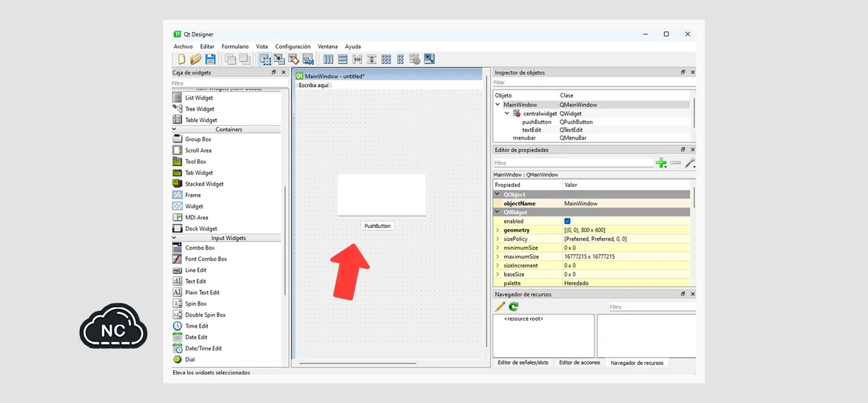Switch to Navegador de recursos tab
This screenshot has height=403, width=868.
(x=637, y=363)
